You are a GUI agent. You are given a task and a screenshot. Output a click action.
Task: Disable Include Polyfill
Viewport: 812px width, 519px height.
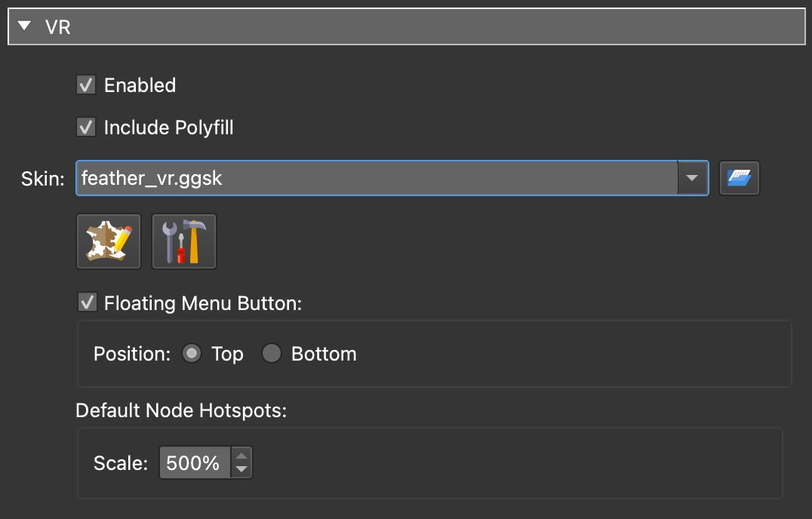click(x=85, y=127)
